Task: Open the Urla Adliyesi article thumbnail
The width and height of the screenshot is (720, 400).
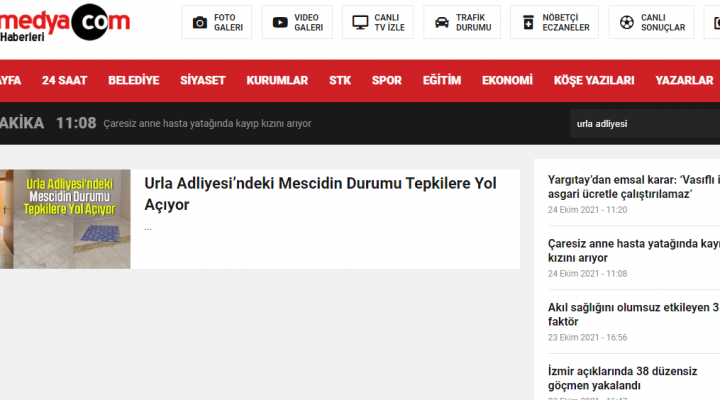Action: [65, 218]
